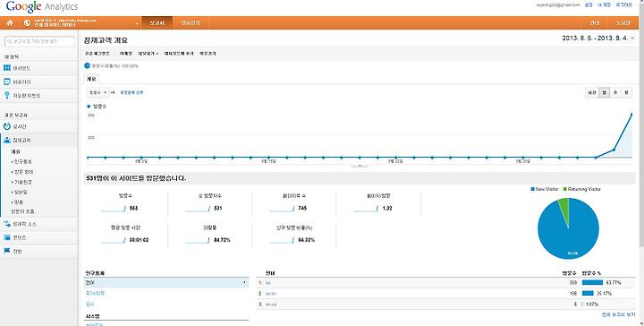
Task: Open the account and property selector dropdown
Action: [x=81, y=23]
